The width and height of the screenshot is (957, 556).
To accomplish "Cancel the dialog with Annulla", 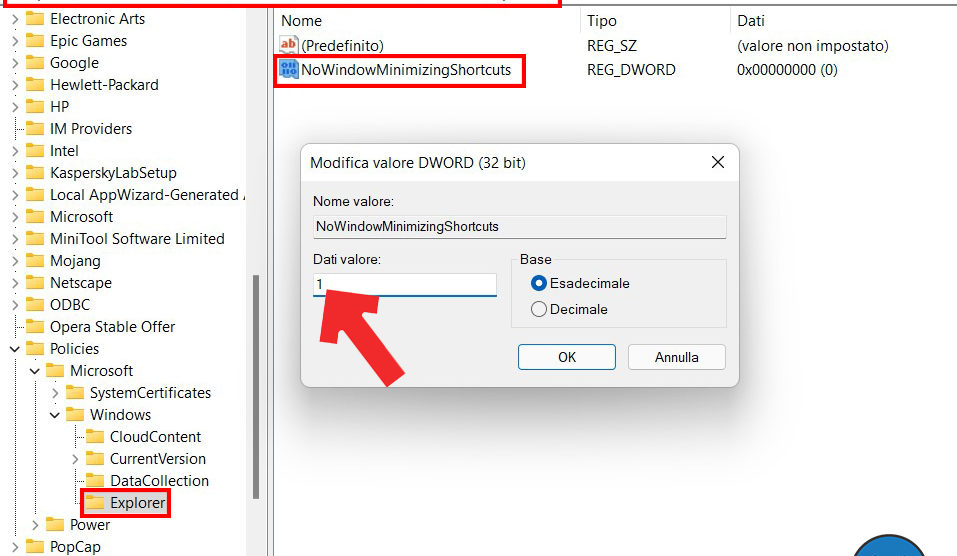I will (x=676, y=357).
